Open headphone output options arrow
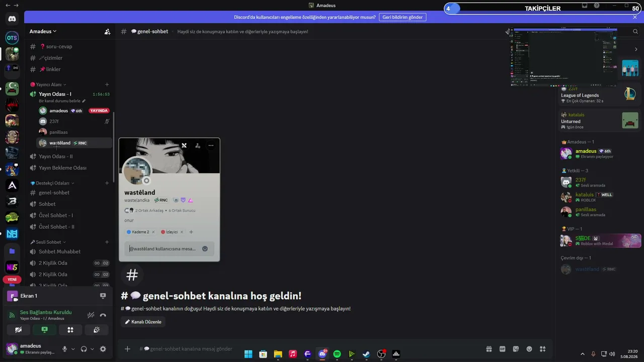644x362 pixels. [x=93, y=349]
